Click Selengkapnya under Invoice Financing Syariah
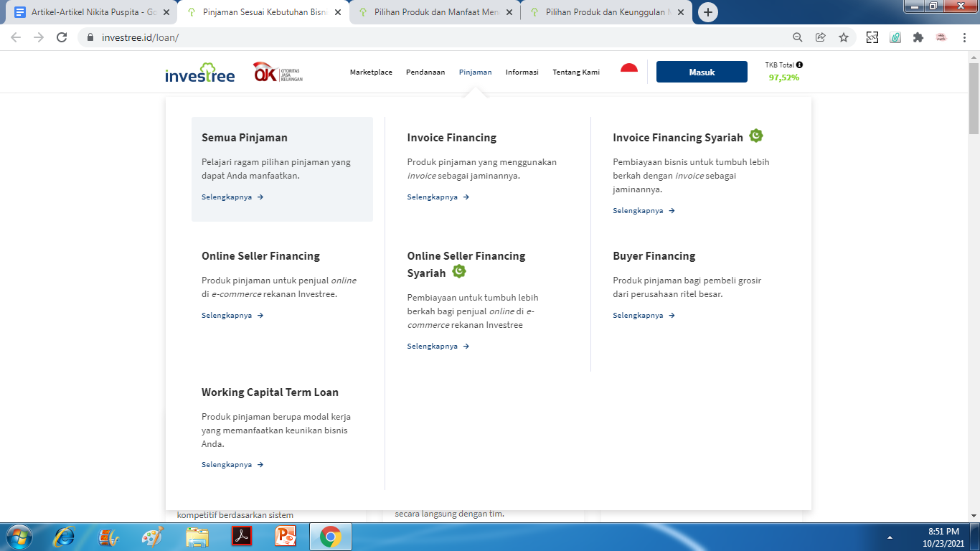This screenshot has height=551, width=980. (x=644, y=210)
